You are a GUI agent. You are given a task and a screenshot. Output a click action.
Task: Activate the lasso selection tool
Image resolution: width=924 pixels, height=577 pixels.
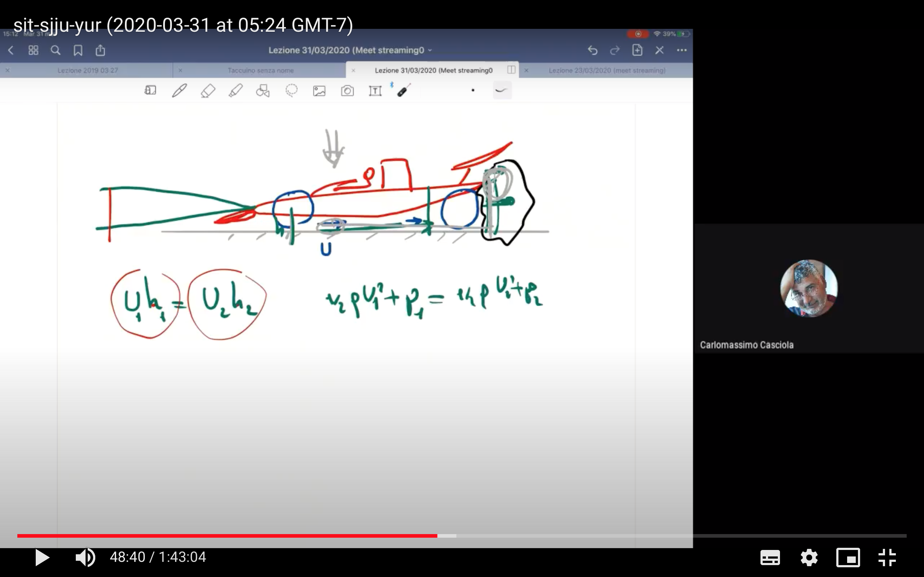(x=291, y=91)
